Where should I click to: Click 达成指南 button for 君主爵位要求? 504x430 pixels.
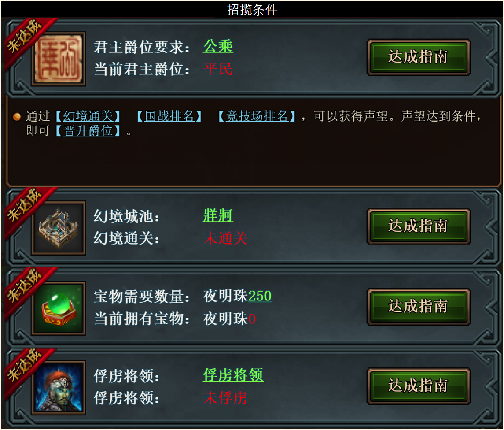(x=418, y=57)
